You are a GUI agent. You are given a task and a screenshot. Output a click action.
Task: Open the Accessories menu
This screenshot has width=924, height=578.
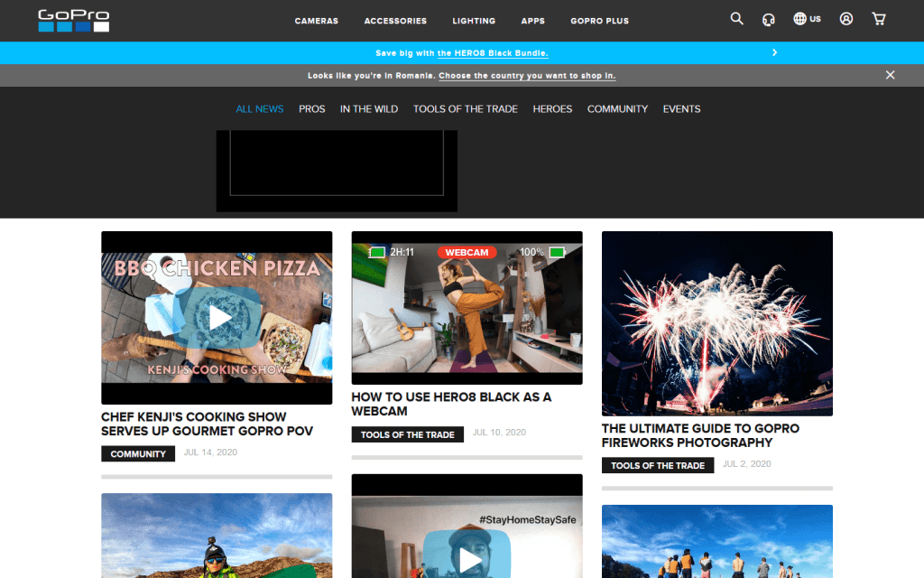[x=395, y=21]
